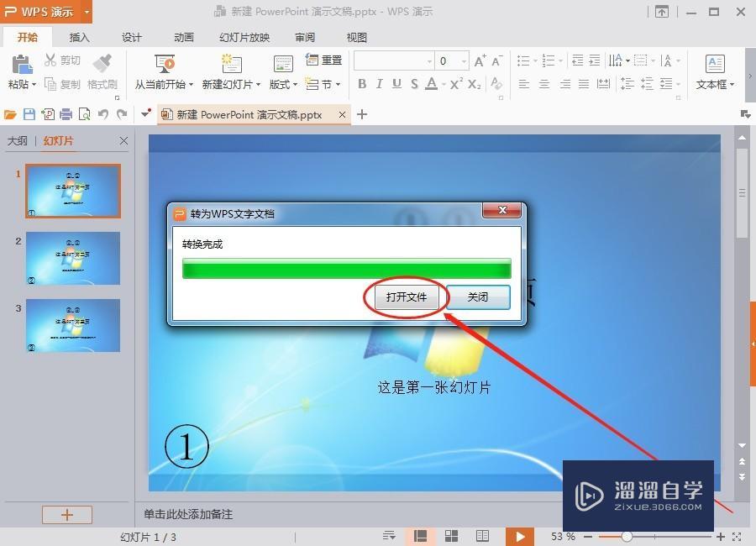Close the slide thumbnail pane
This screenshot has height=546, width=756.
click(x=123, y=141)
